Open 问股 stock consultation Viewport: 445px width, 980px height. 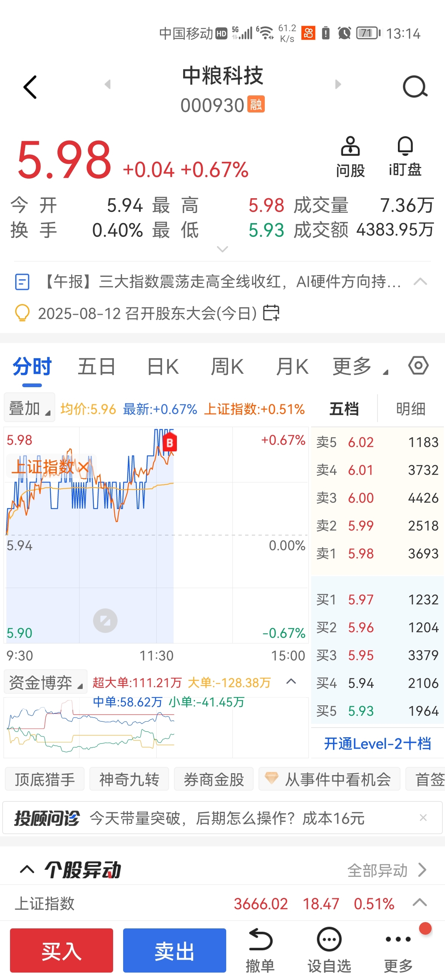pyautogui.click(x=350, y=157)
